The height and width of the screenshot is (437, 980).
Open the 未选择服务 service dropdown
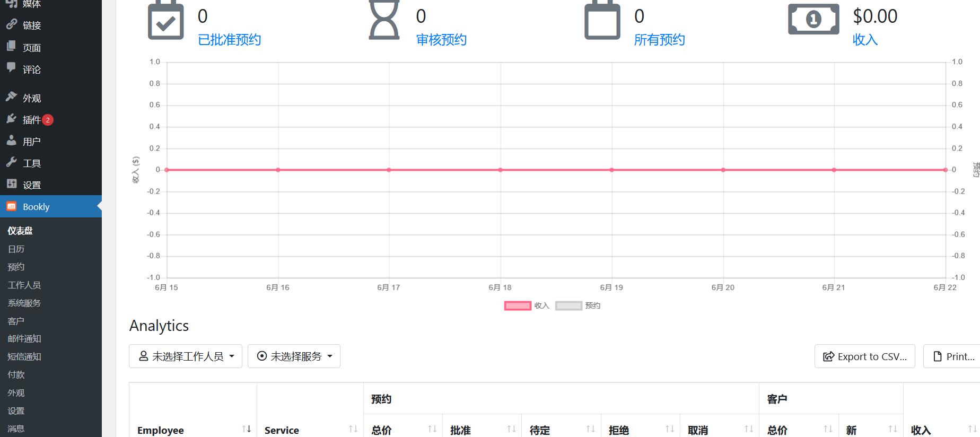[x=294, y=356]
